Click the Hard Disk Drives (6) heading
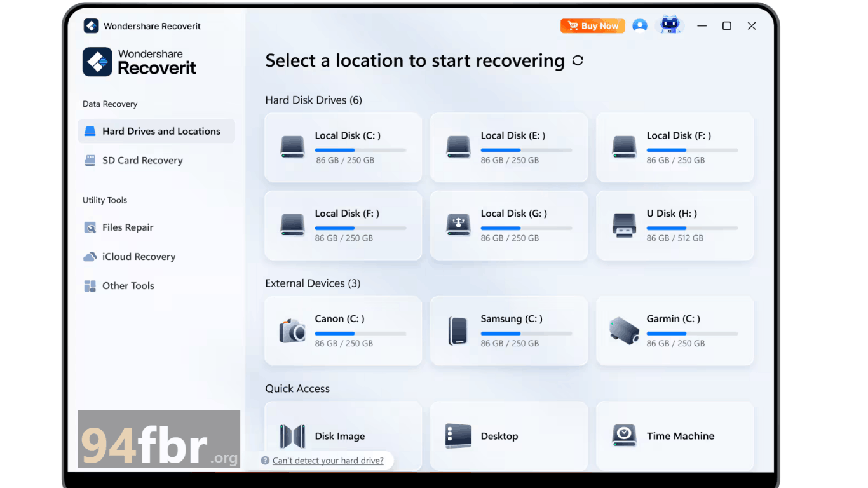Viewport: 868px width, 488px height. (313, 100)
